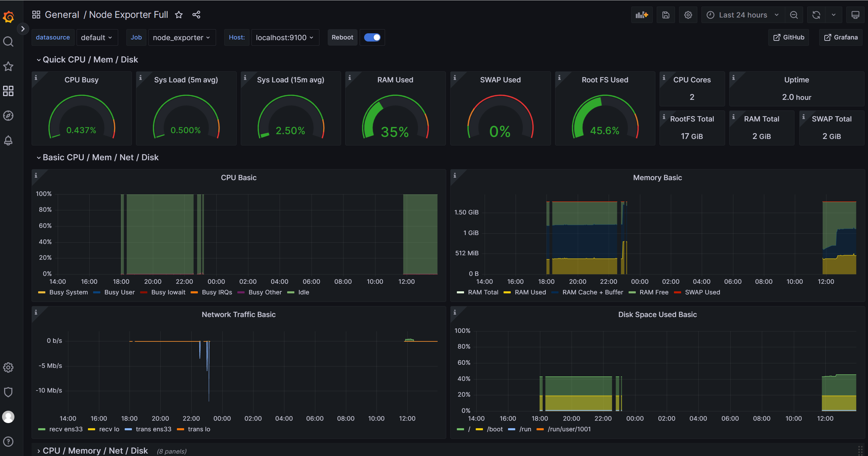Open the Memory Basic panel title menu

coord(657,178)
